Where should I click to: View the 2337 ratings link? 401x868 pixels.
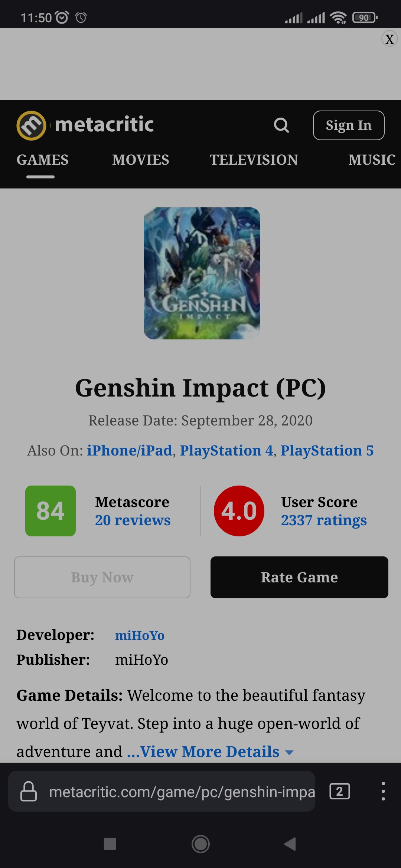tap(323, 520)
